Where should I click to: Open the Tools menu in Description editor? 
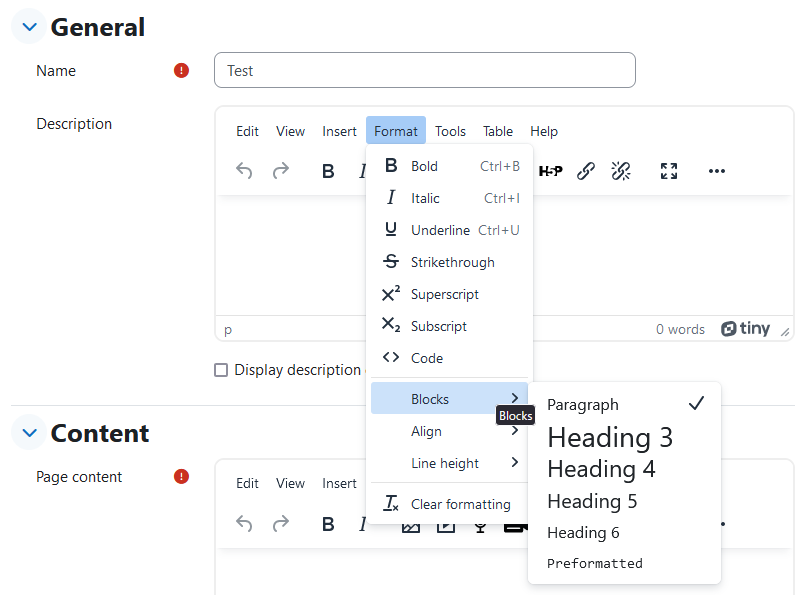click(450, 131)
